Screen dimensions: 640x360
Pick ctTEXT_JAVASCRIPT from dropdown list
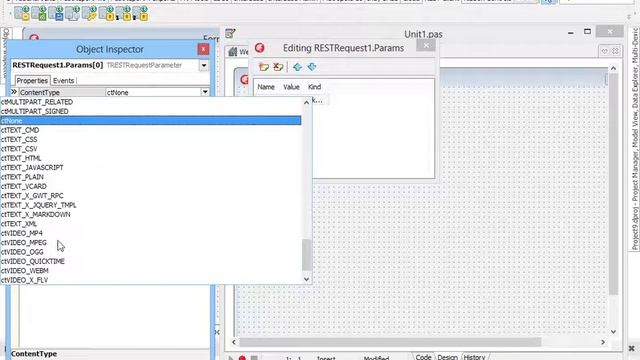click(x=151, y=168)
